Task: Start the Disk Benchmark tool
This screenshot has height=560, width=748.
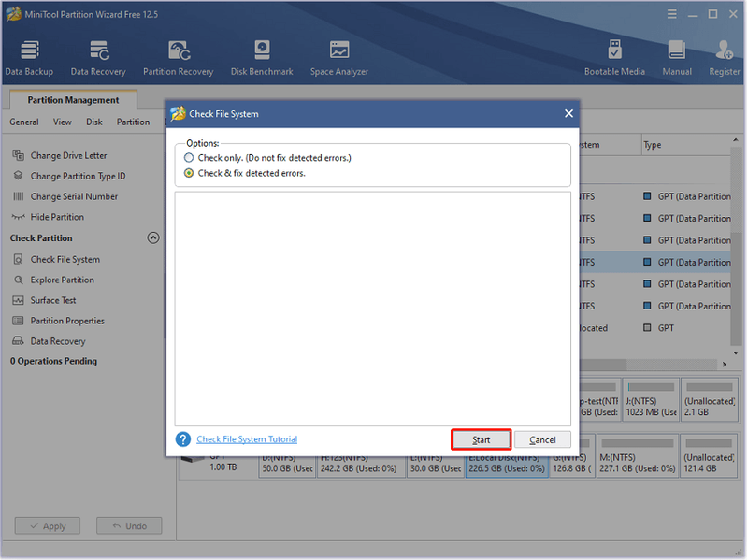Action: click(x=262, y=58)
